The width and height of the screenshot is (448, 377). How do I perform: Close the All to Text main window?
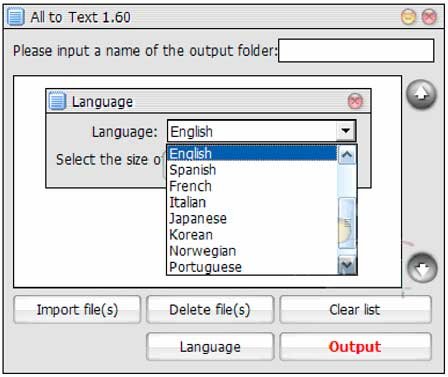click(429, 17)
